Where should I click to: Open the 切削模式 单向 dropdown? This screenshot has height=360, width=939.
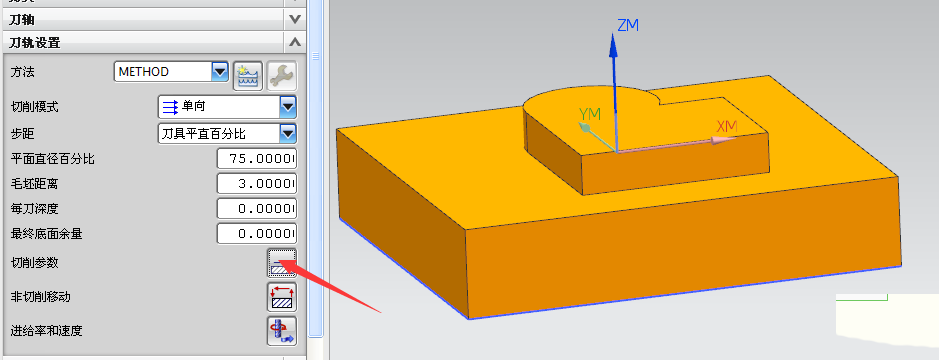(228, 107)
